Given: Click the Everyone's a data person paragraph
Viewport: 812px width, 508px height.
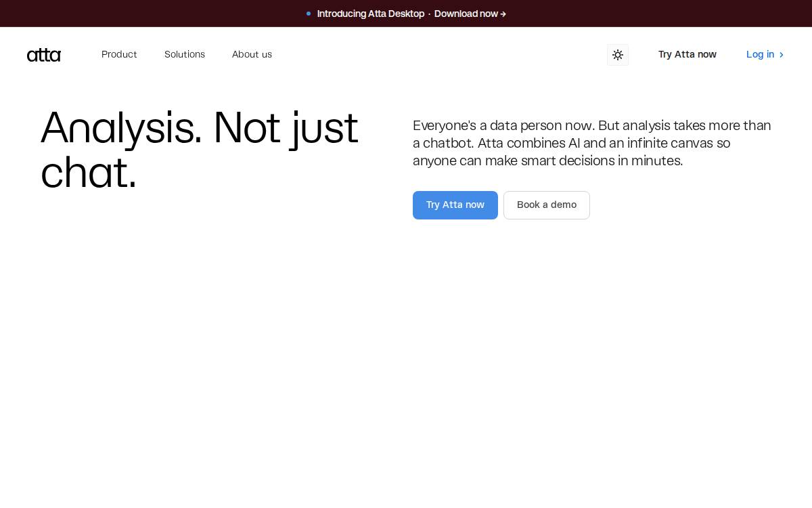Looking at the screenshot, I should click(x=592, y=143).
